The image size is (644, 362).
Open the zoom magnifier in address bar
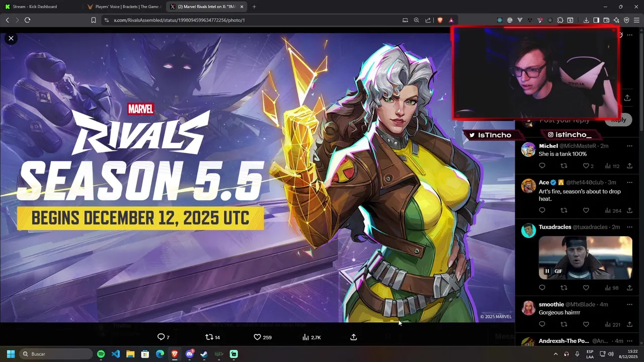pos(417,20)
